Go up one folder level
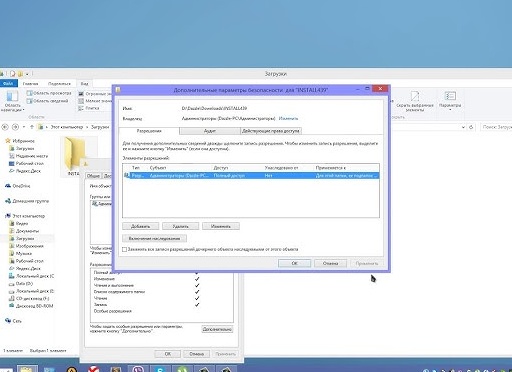The height and width of the screenshot is (372, 512). [x=32, y=127]
